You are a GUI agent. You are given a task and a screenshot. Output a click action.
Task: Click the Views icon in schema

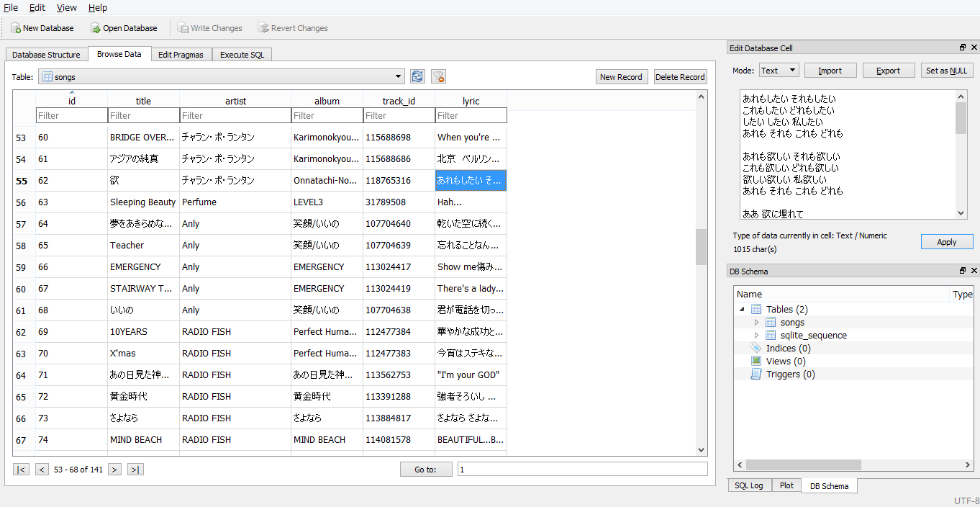[x=756, y=361]
